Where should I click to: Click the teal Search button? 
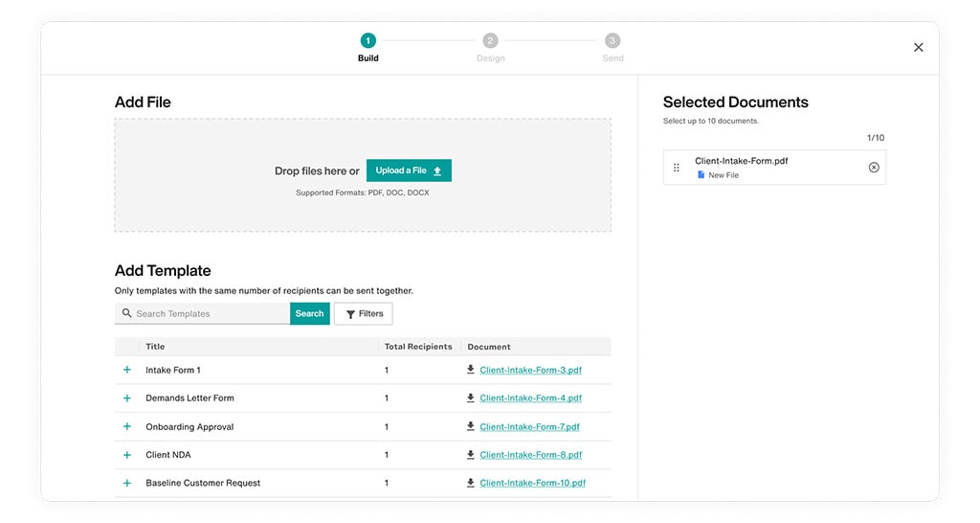point(309,313)
